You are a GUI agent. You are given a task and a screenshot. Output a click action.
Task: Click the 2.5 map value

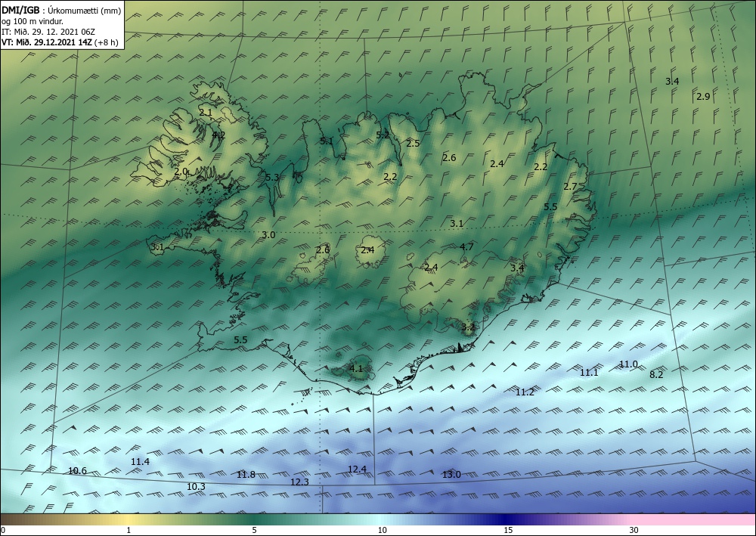413,143
